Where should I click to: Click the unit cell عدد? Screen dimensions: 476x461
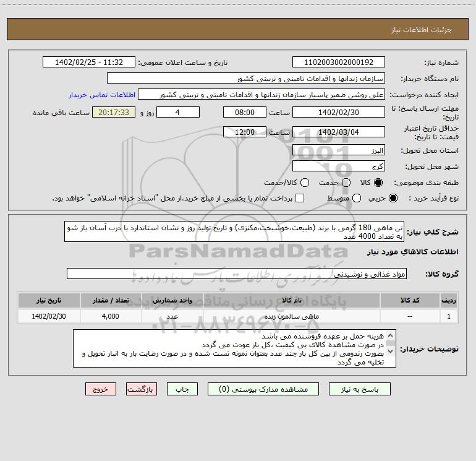coord(172,316)
